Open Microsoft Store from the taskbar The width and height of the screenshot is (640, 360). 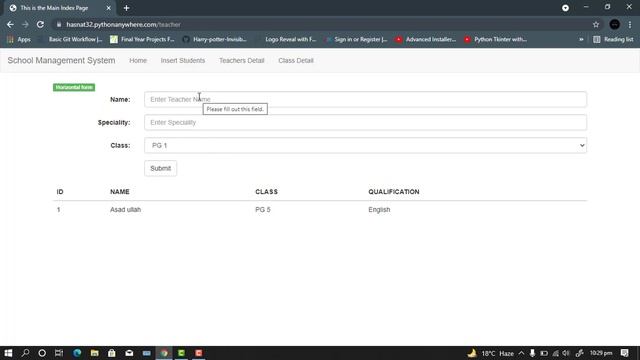click(111, 353)
